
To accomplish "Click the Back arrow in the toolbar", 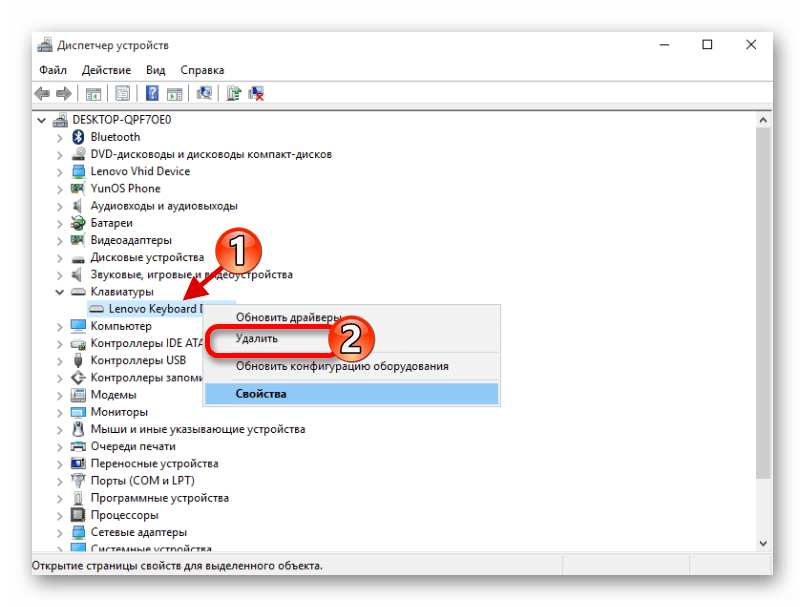I will [42, 94].
